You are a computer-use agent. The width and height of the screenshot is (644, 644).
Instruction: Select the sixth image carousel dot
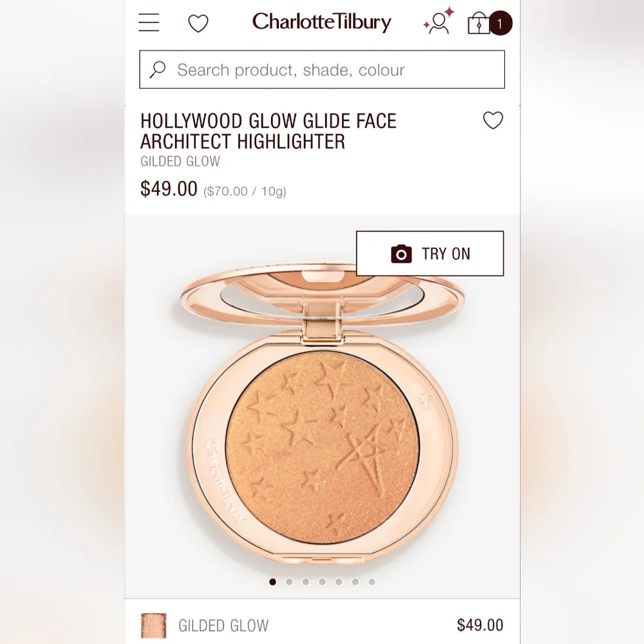click(355, 582)
